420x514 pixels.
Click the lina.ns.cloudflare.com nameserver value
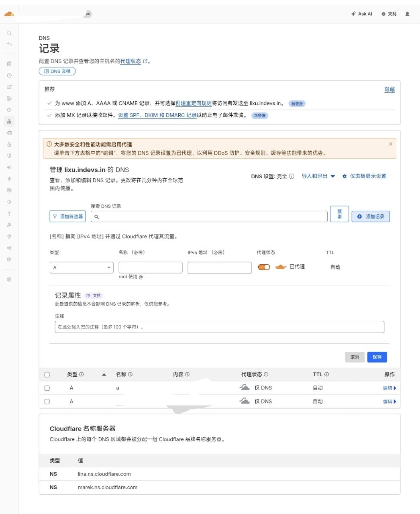tap(104, 474)
